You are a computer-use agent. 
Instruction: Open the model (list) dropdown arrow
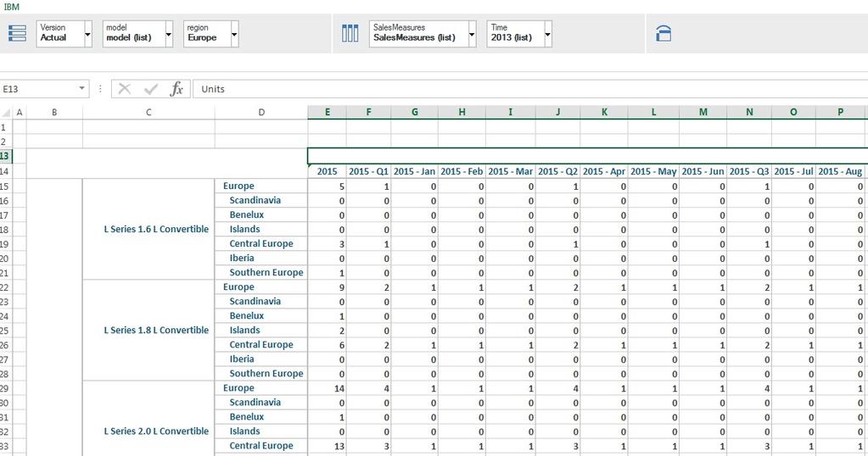tap(169, 34)
